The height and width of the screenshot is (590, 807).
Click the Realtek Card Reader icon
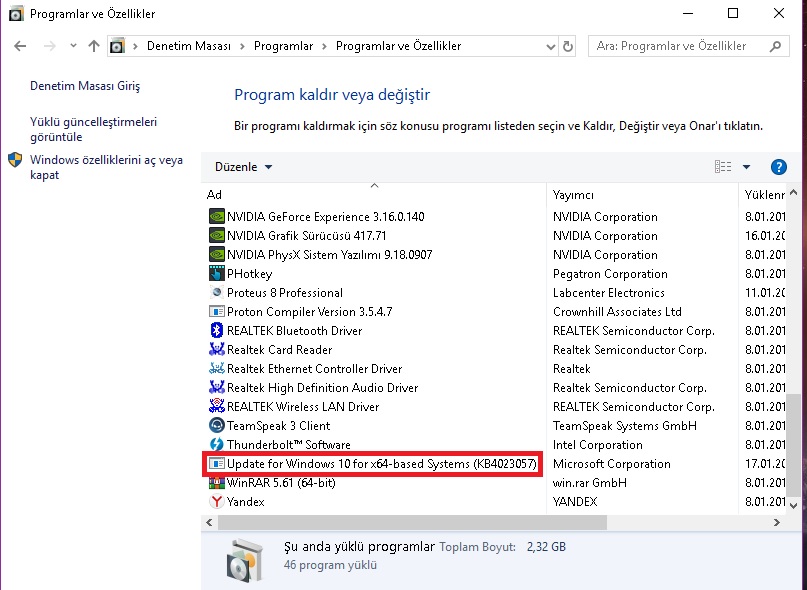coord(217,350)
